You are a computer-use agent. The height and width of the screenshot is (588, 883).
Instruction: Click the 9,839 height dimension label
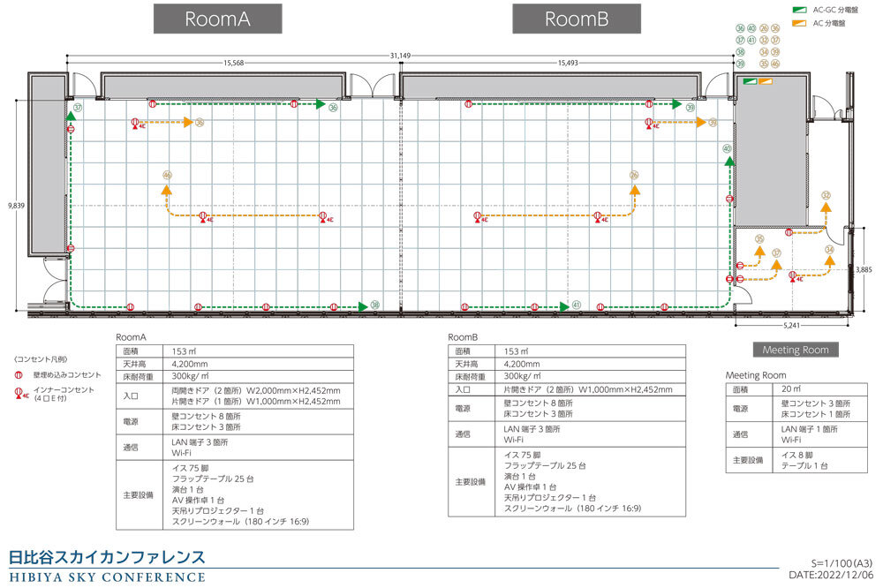(16, 206)
